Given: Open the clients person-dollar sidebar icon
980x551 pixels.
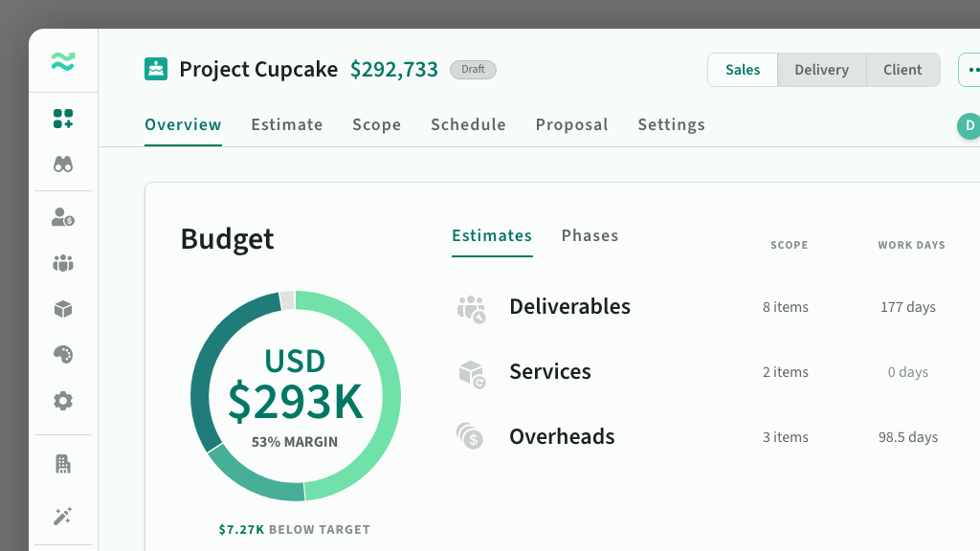Looking at the screenshot, I should 63,217.
